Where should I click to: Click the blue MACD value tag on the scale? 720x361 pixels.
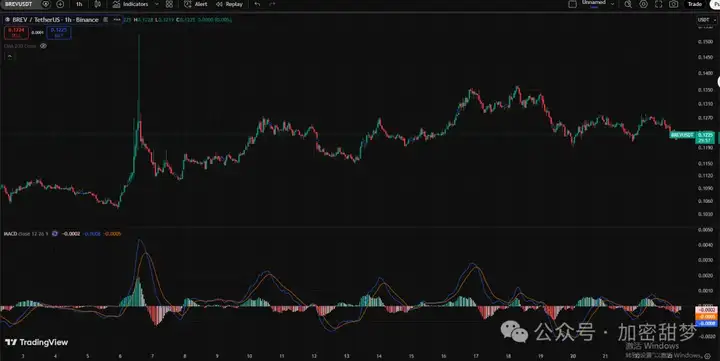point(706,323)
